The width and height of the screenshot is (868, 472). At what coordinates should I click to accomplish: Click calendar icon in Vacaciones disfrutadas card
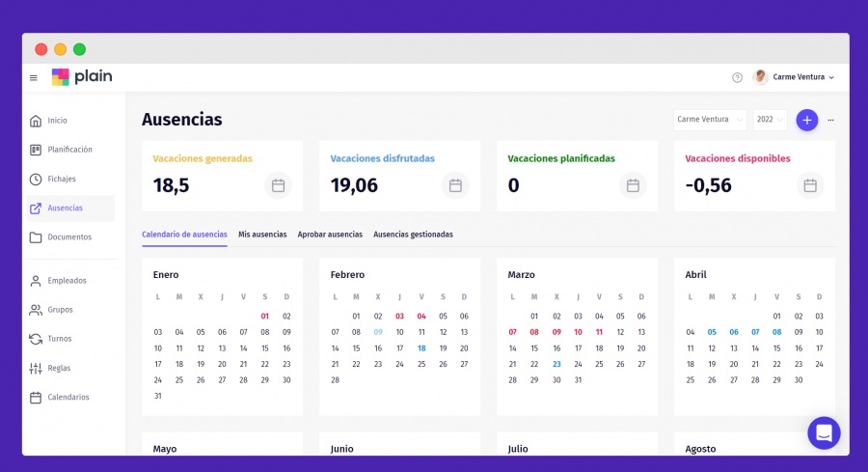coord(455,185)
